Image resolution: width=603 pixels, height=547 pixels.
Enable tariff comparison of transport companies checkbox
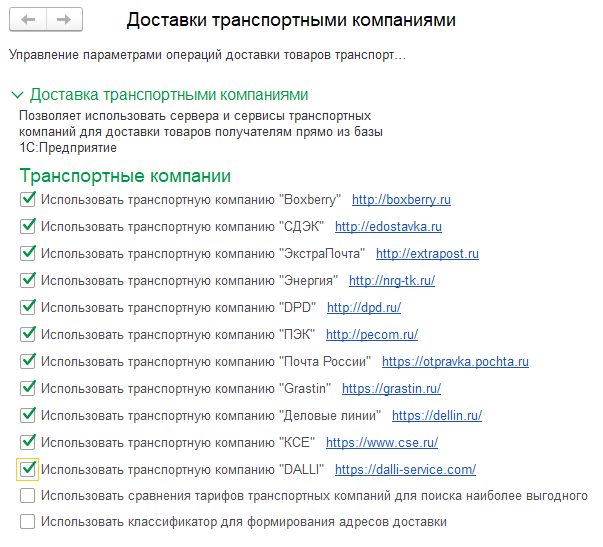(x=28, y=496)
